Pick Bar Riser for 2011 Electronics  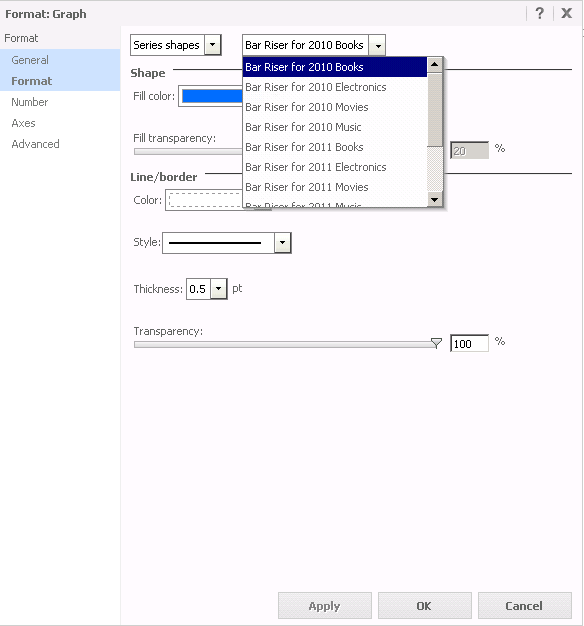pos(335,167)
